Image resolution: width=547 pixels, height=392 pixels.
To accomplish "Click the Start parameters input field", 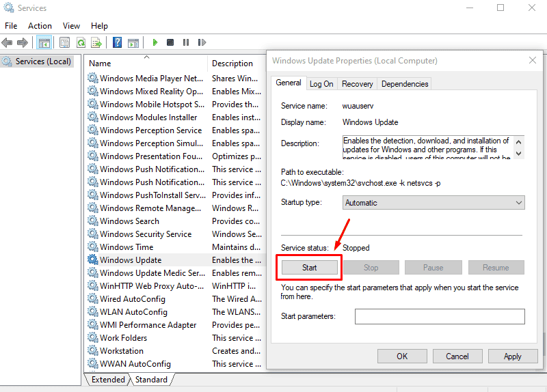I will click(x=440, y=316).
